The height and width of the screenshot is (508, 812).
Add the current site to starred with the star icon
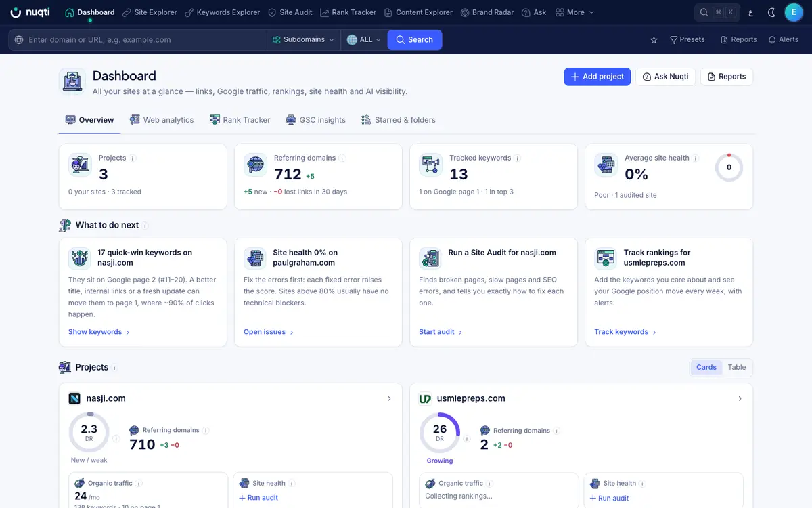(x=654, y=40)
